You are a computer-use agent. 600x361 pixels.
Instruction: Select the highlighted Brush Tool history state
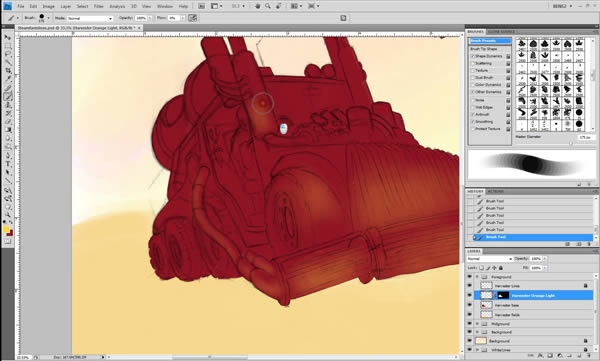click(533, 237)
